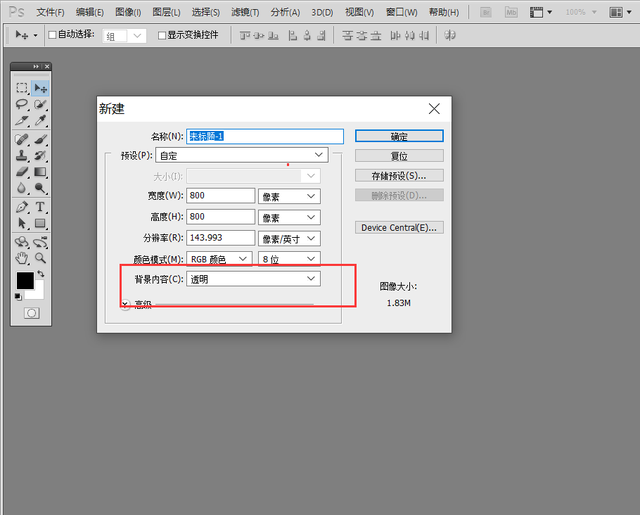This screenshot has height=515, width=640.
Task: Launch Bridge from the top bar
Action: 486,12
